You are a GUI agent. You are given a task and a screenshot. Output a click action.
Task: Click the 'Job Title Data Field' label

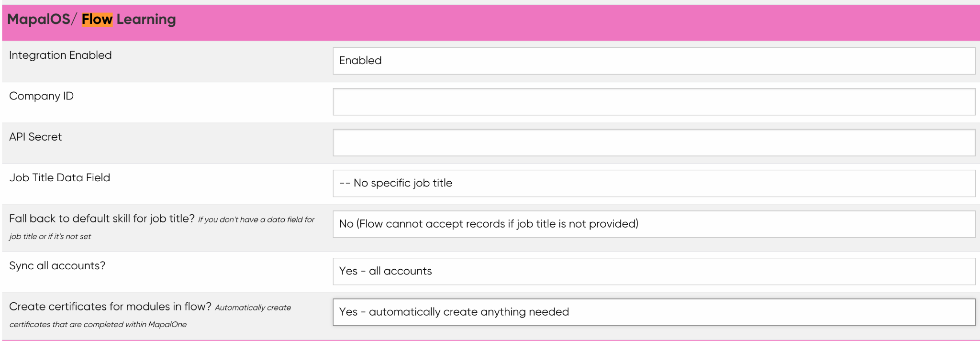pyautogui.click(x=59, y=177)
